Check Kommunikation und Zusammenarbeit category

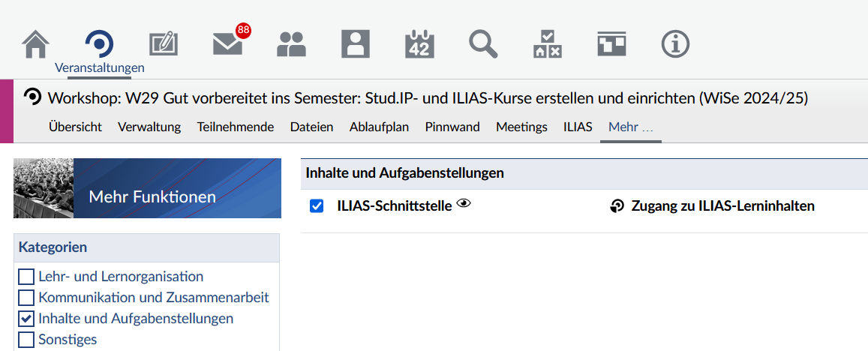pyautogui.click(x=26, y=298)
